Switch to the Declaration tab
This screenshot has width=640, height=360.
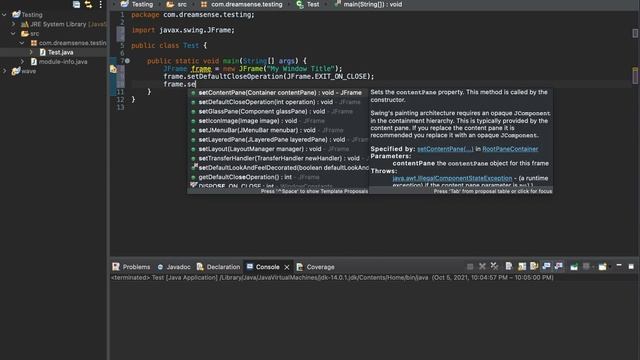pos(218,267)
